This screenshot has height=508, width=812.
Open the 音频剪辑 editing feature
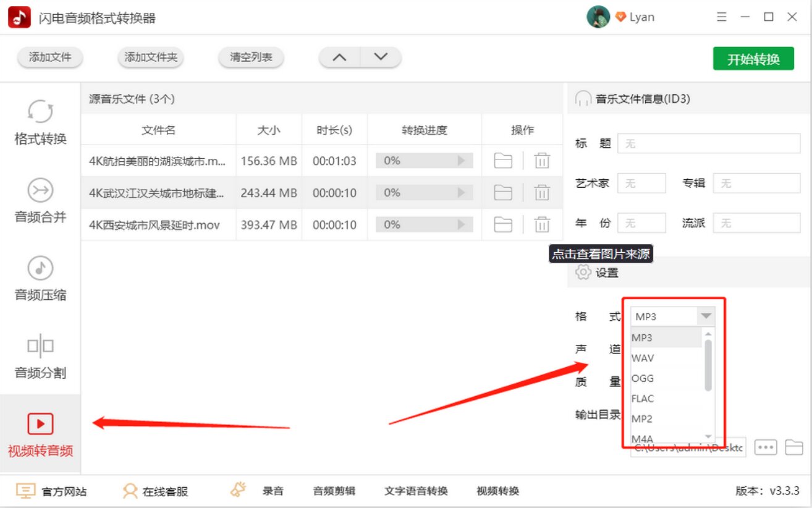[334, 491]
